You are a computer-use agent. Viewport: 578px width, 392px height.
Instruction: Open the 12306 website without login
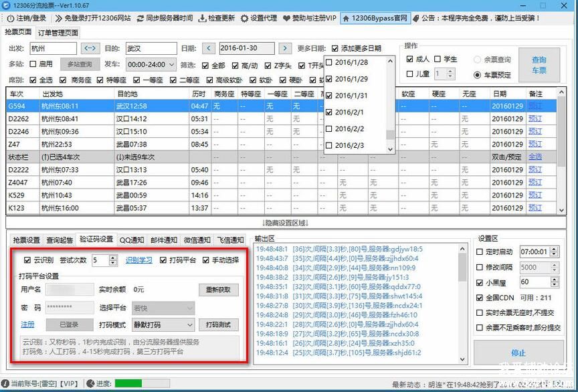(x=58, y=18)
